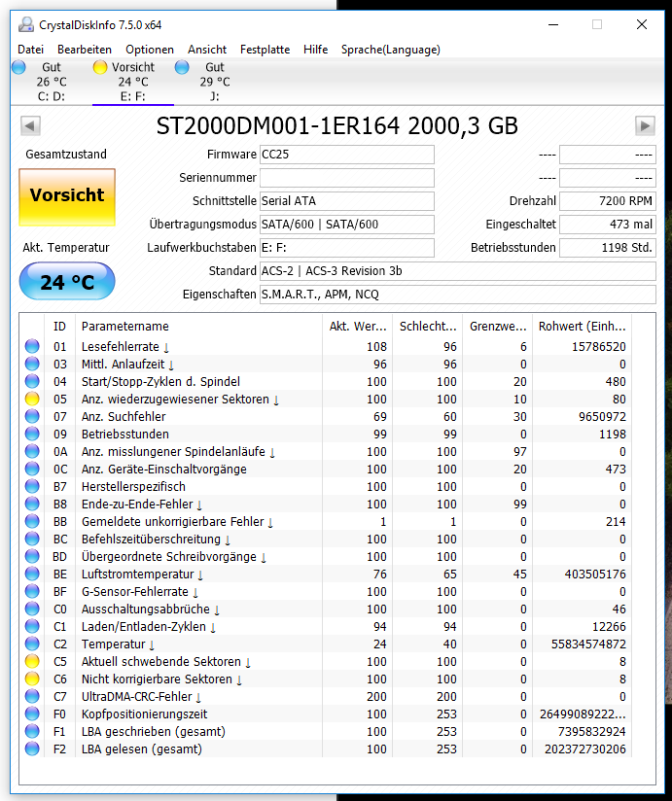Click the Rohwert column header

coord(583,327)
